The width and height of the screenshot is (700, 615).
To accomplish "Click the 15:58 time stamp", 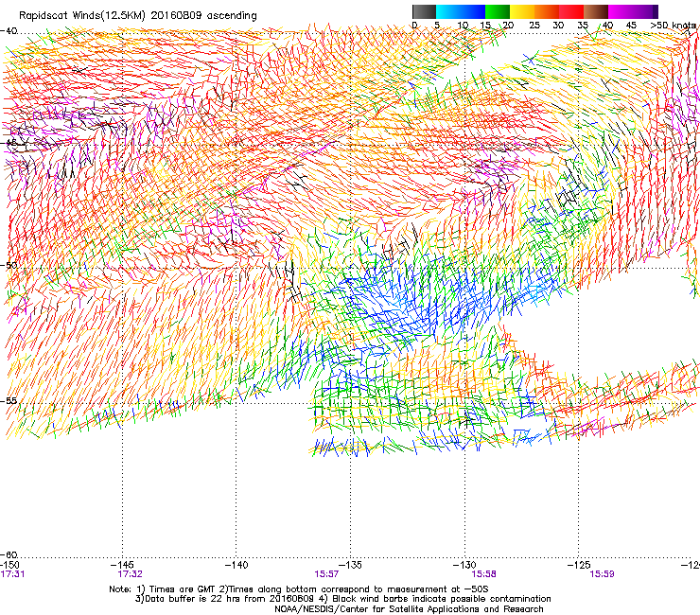I will tap(484, 574).
